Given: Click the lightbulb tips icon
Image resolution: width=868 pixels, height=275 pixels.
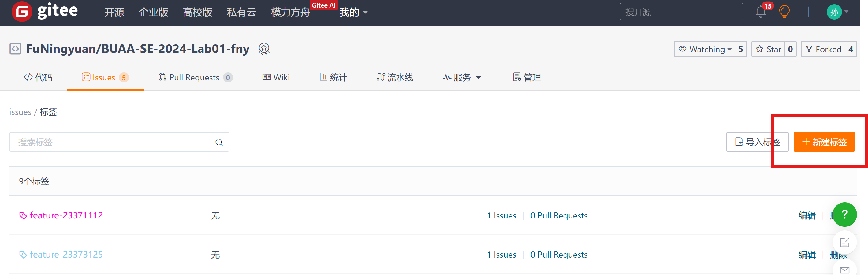Looking at the screenshot, I should pos(784,12).
